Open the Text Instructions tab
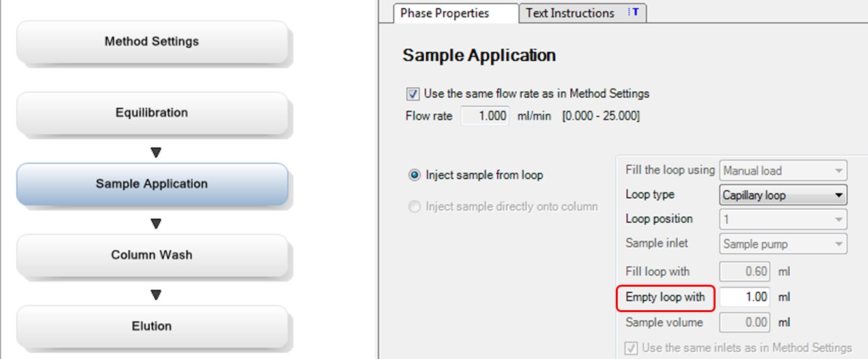 point(570,13)
